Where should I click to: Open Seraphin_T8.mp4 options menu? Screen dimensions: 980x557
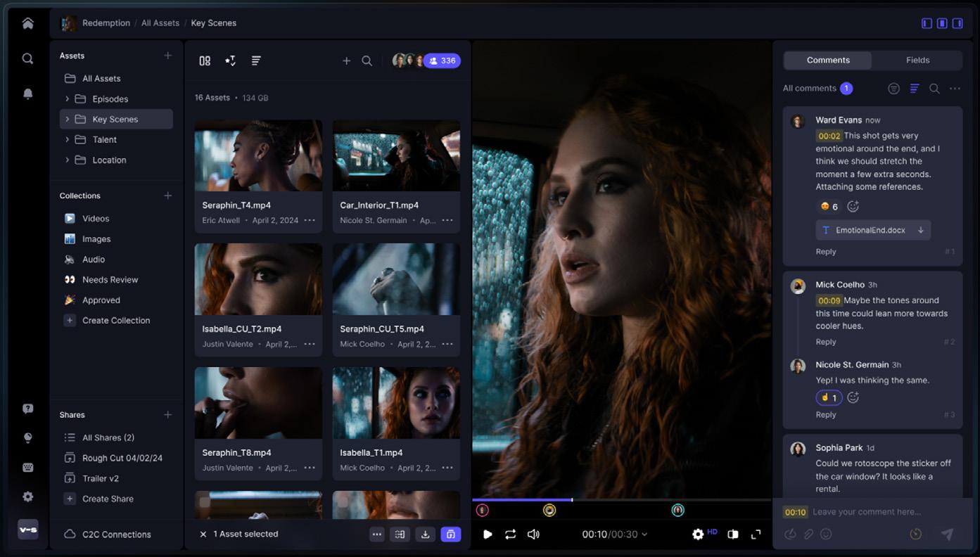[310, 468]
